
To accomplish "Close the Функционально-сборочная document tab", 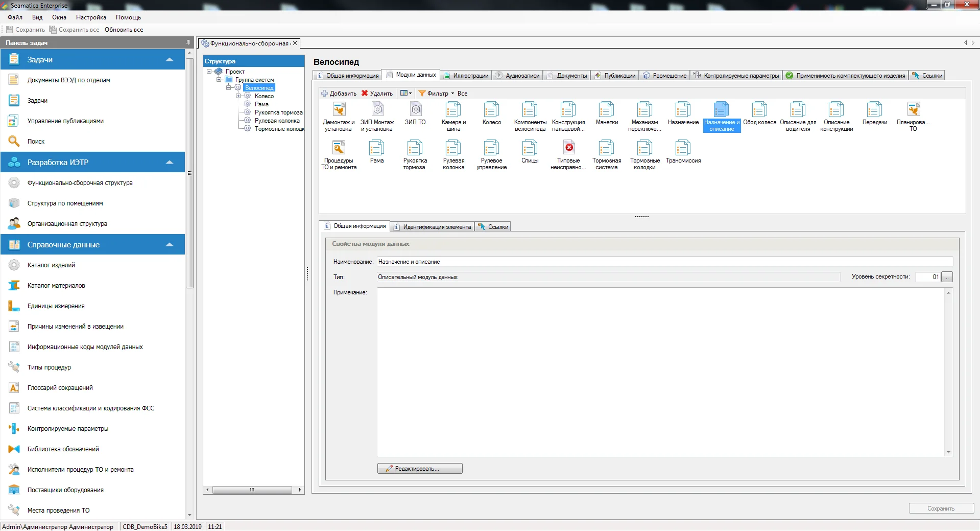I will (x=295, y=43).
